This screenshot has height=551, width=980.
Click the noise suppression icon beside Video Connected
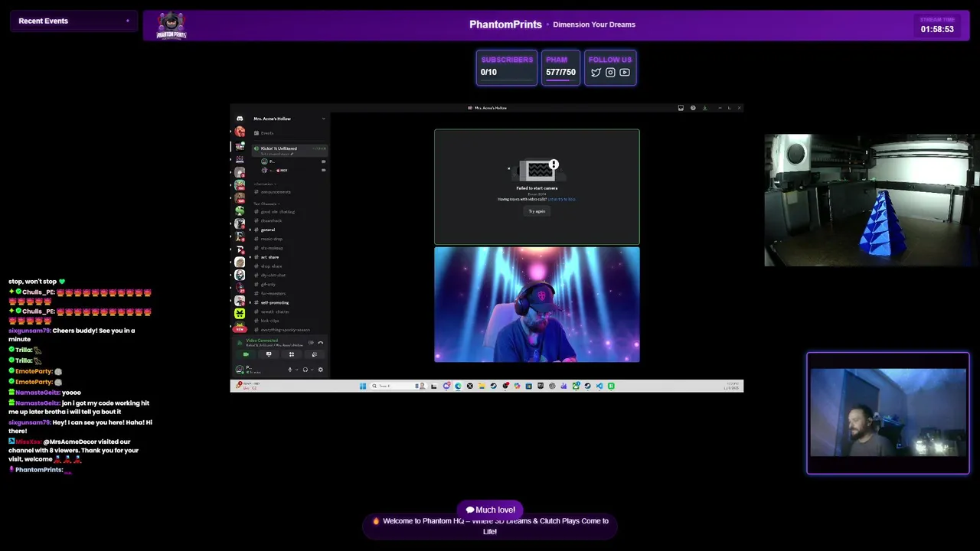pyautogui.click(x=311, y=343)
